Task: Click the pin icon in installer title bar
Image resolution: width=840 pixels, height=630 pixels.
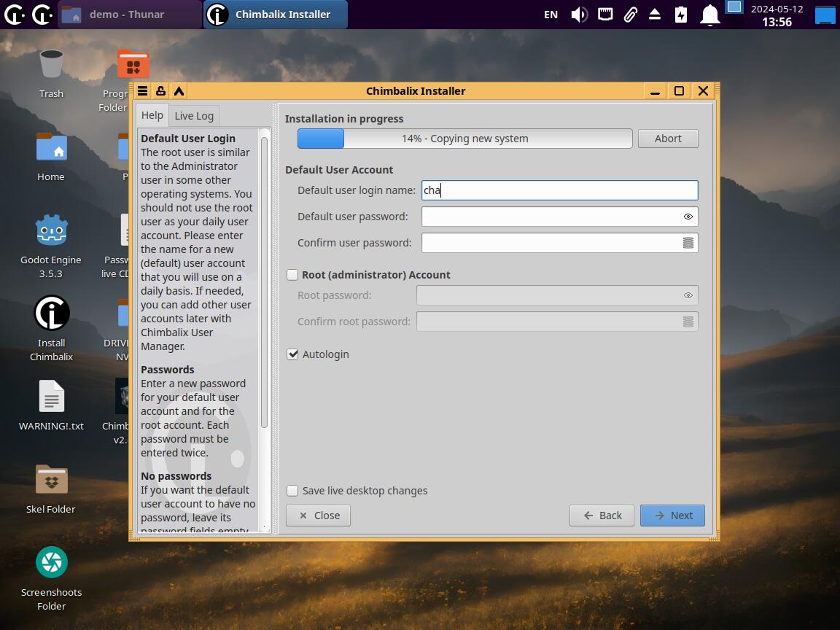Action: click(x=160, y=91)
